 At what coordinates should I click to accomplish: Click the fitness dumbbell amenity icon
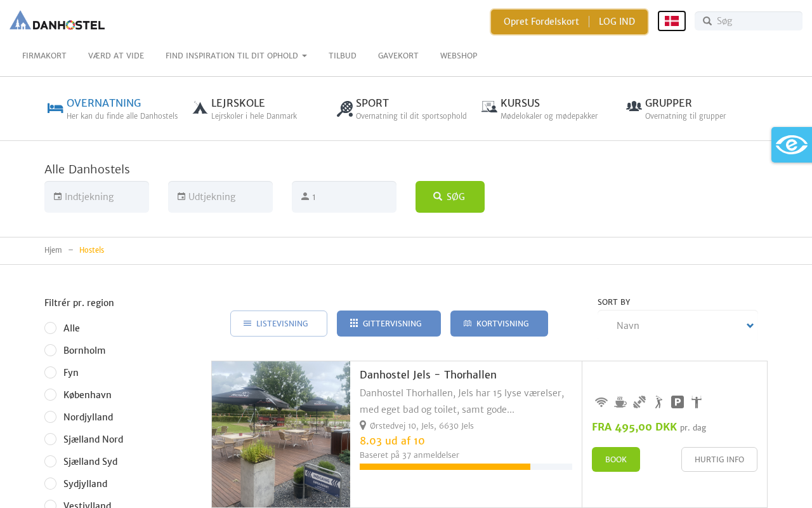coord(639,402)
